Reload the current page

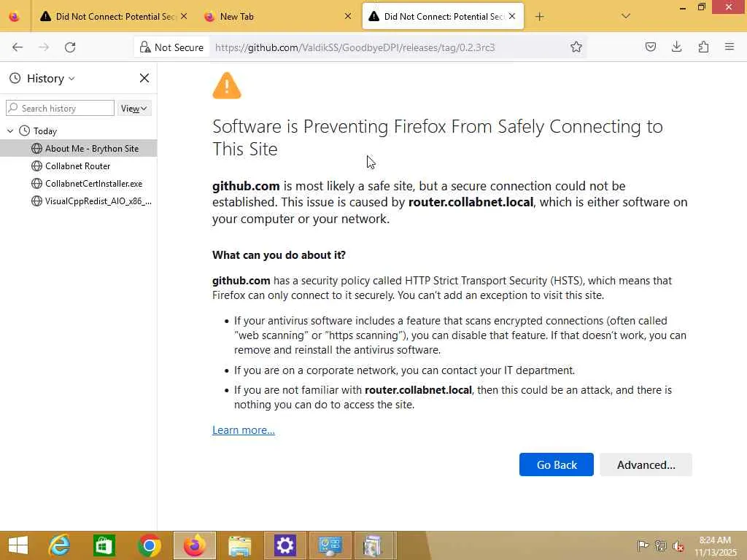pyautogui.click(x=70, y=47)
